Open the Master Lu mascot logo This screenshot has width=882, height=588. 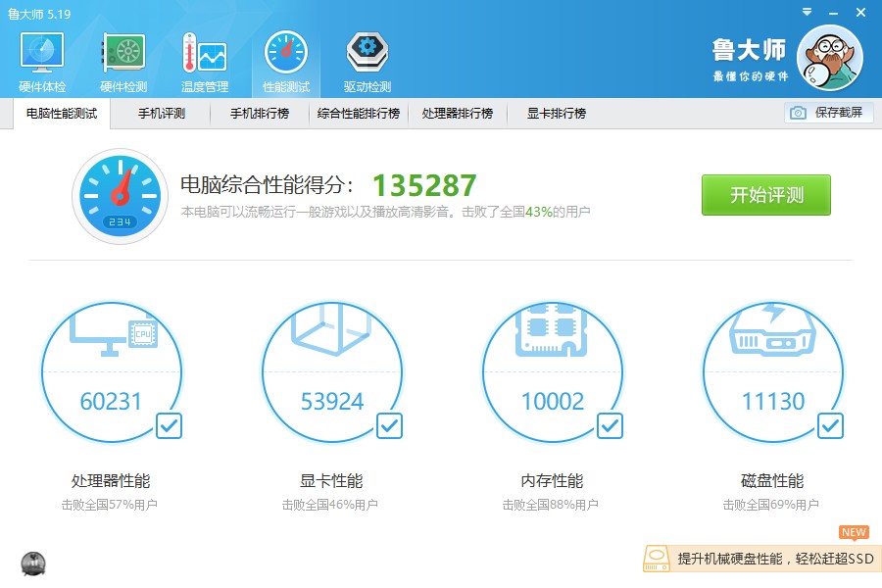pyautogui.click(x=829, y=57)
